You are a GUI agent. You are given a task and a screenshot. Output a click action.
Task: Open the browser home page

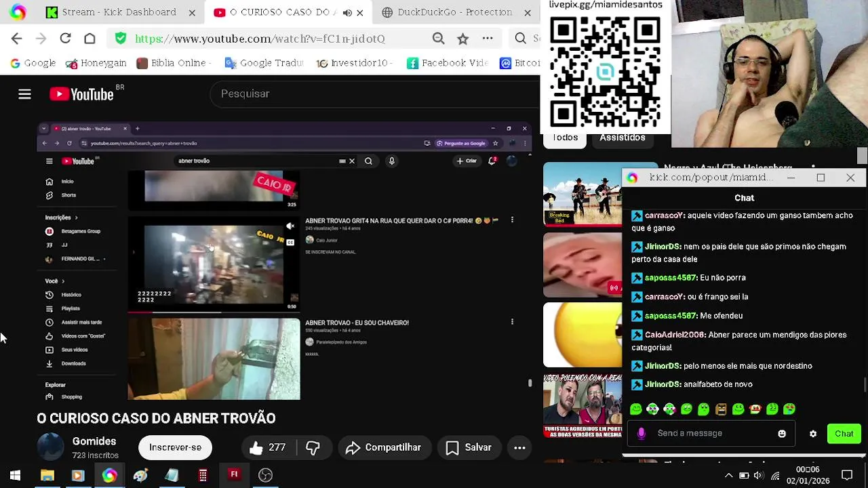[90, 39]
